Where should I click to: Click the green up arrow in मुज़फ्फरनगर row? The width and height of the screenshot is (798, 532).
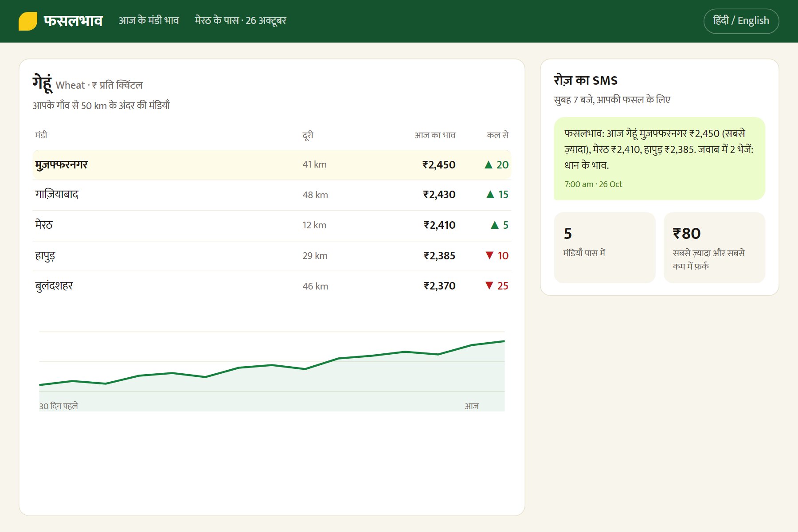(x=489, y=164)
